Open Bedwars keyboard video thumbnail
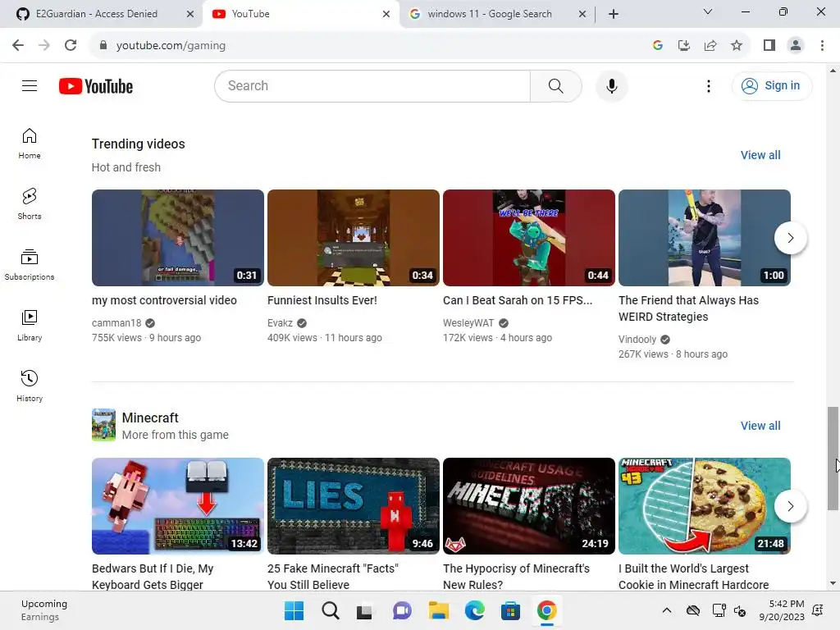 click(x=178, y=505)
